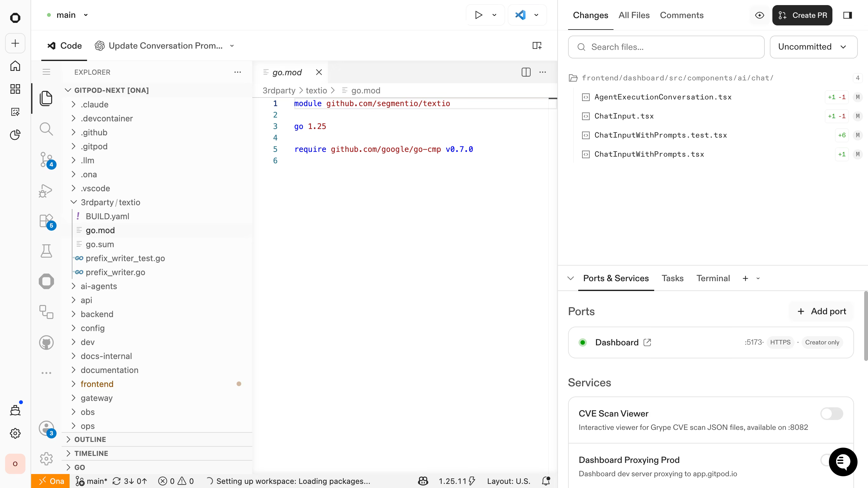The image size is (868, 488).
Task: Click main* branch in status bar
Action: tap(91, 481)
